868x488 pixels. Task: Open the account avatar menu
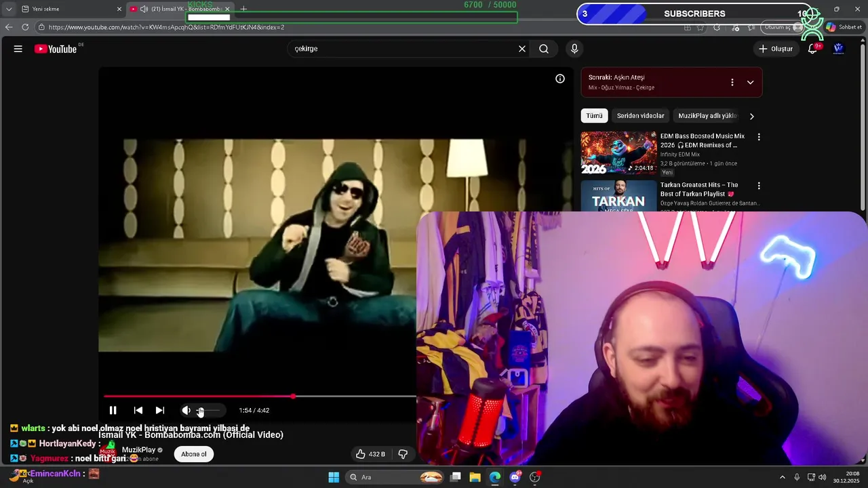[x=838, y=49]
